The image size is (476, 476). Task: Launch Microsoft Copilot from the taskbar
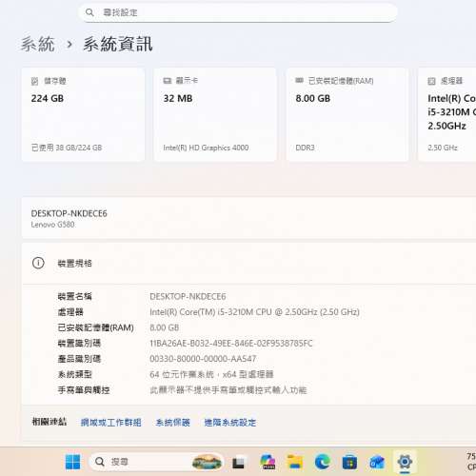click(268, 462)
